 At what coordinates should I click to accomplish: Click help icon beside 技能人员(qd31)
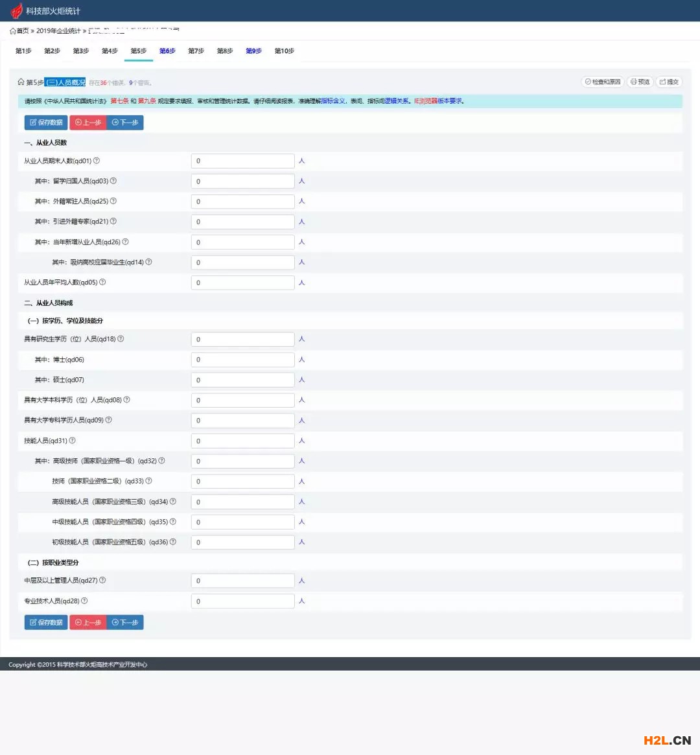pos(73,441)
